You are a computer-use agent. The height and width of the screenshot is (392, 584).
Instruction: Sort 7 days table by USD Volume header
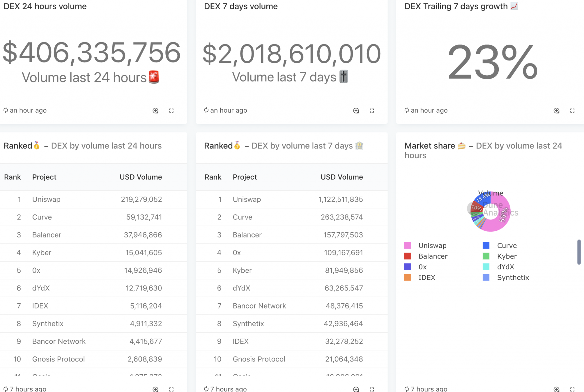[342, 177]
